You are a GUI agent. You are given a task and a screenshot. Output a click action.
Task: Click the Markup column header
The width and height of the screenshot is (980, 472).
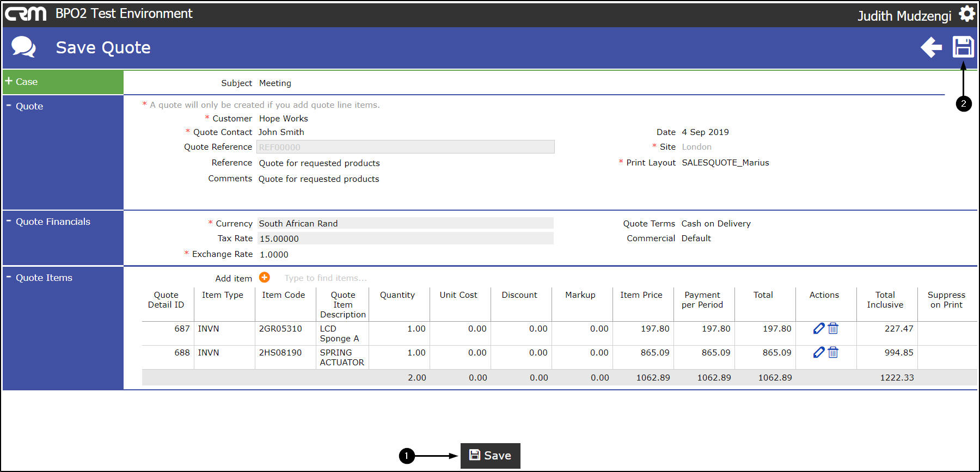pos(580,295)
